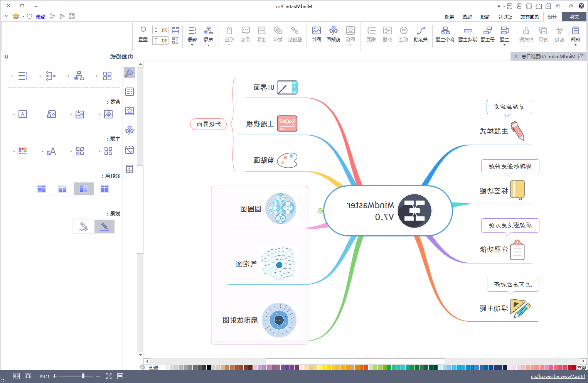Click the shirt (skin) icon near 登录
The height and width of the screenshot is (383, 588).
click(x=29, y=17)
